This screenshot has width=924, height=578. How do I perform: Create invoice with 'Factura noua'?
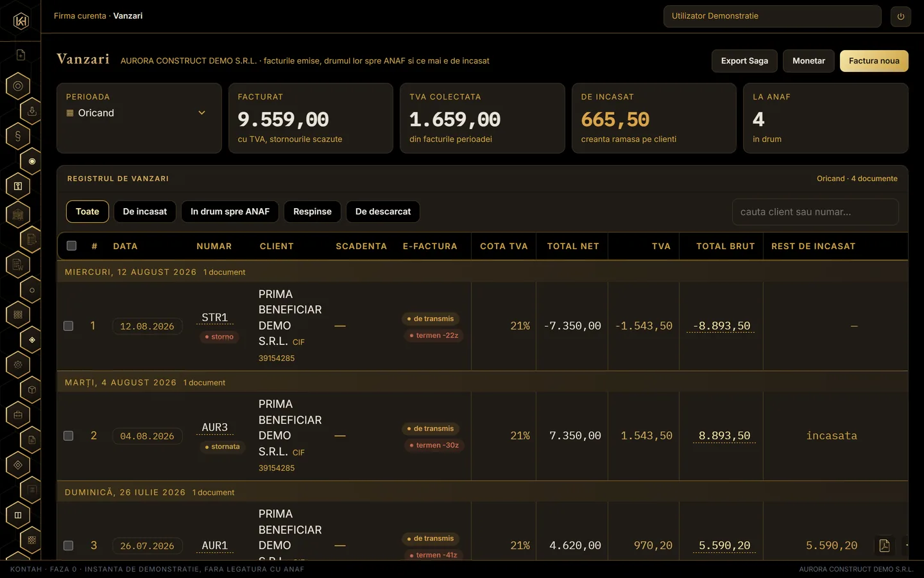[874, 61]
